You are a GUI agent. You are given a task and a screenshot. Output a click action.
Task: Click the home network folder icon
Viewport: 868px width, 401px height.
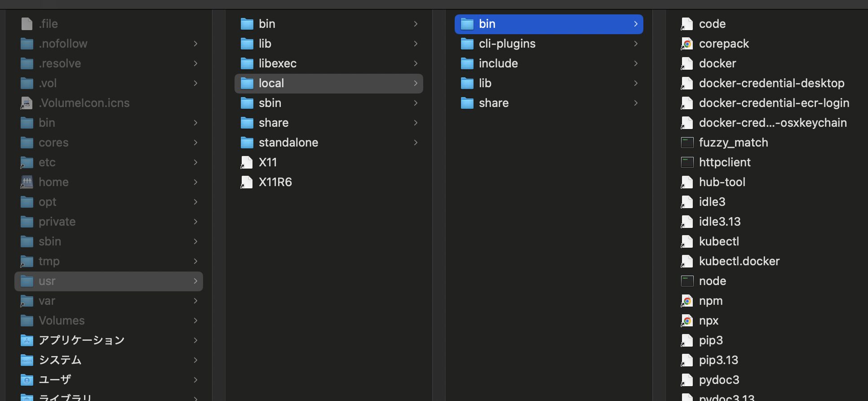coord(27,182)
